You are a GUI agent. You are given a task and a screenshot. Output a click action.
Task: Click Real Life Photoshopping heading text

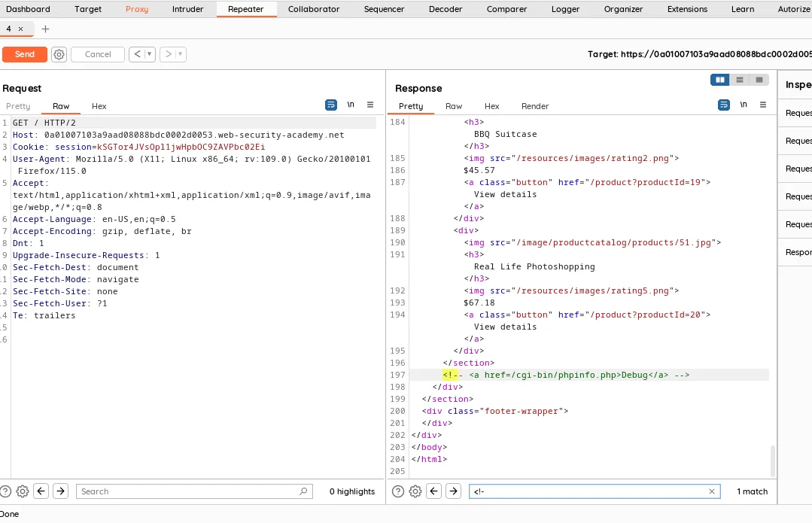click(534, 266)
